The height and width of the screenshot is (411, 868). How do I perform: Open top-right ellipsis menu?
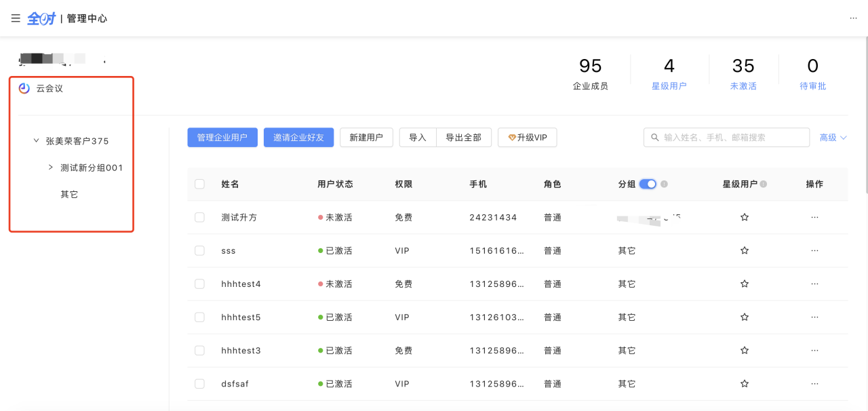click(x=853, y=18)
